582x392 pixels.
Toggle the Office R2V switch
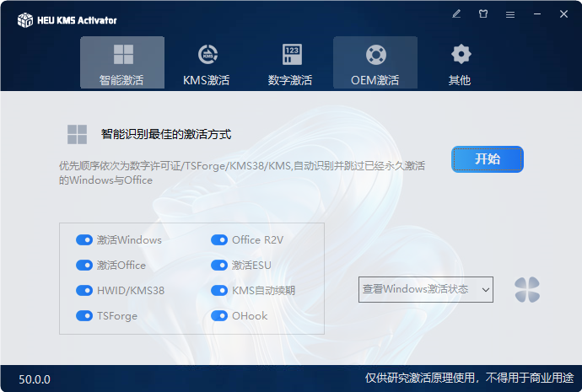tap(219, 240)
